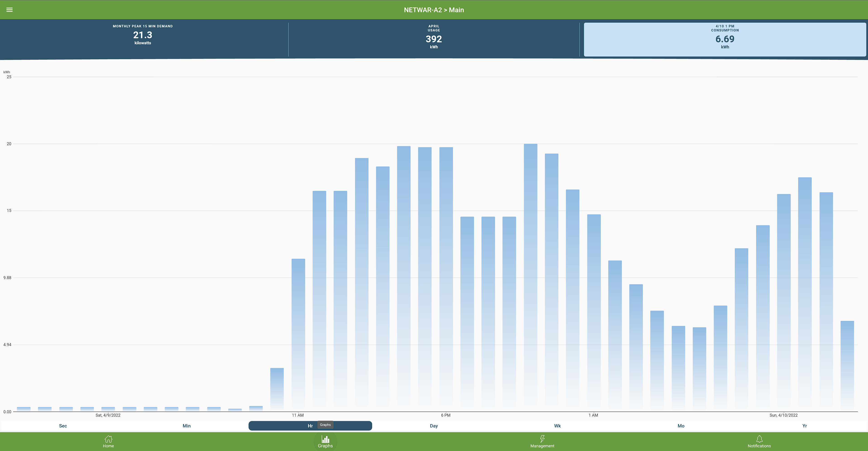Click the Home house icon
The height and width of the screenshot is (451, 868).
click(108, 439)
